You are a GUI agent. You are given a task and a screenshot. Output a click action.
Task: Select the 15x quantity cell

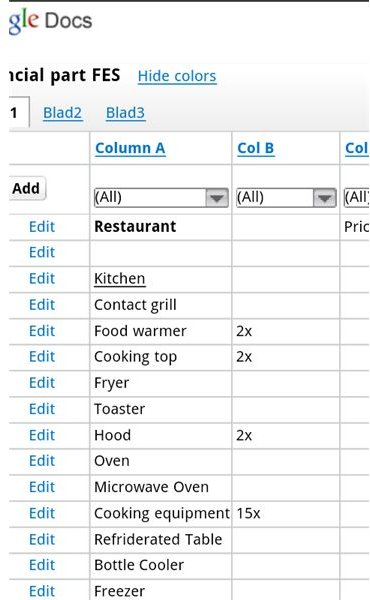285,514
